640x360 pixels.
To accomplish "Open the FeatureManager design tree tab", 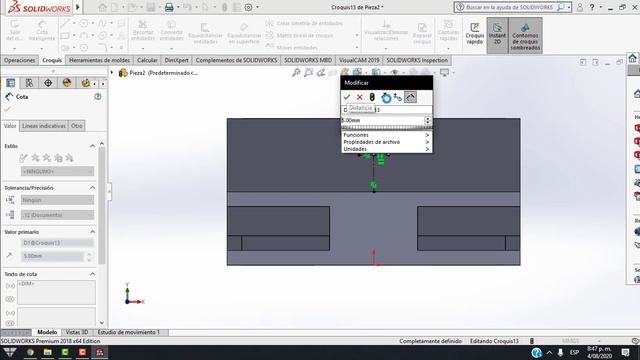I will 11,83.
